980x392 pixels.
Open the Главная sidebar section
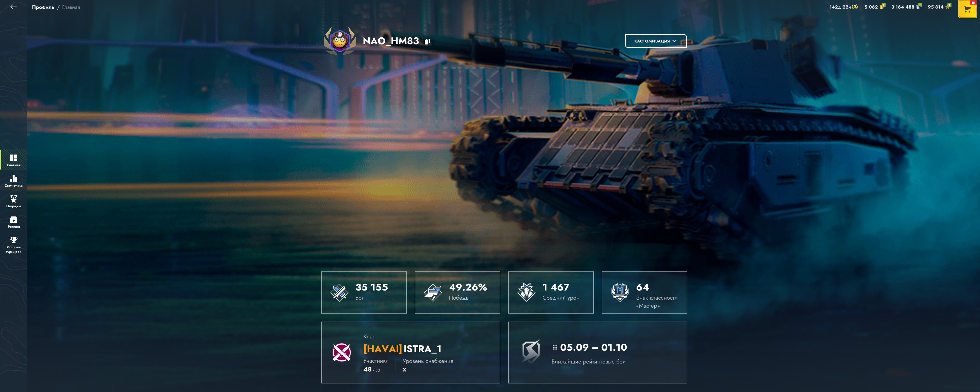14,160
